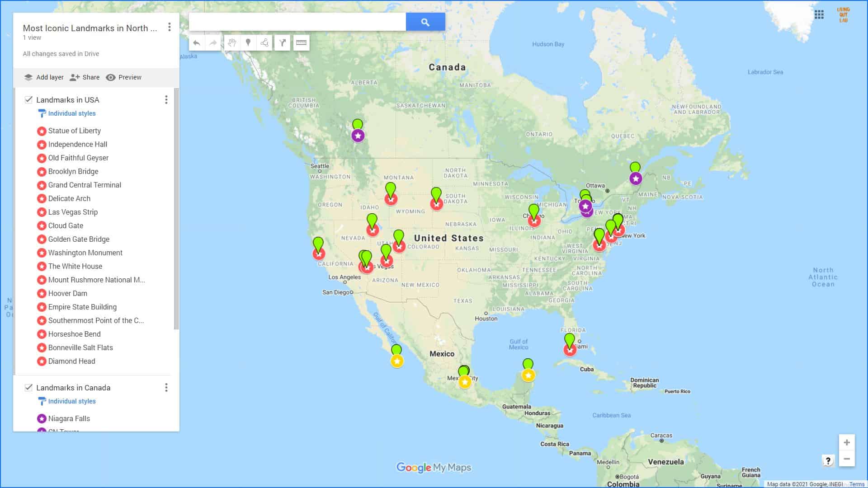
Task: Click the Undo arrow icon
Action: (x=196, y=43)
